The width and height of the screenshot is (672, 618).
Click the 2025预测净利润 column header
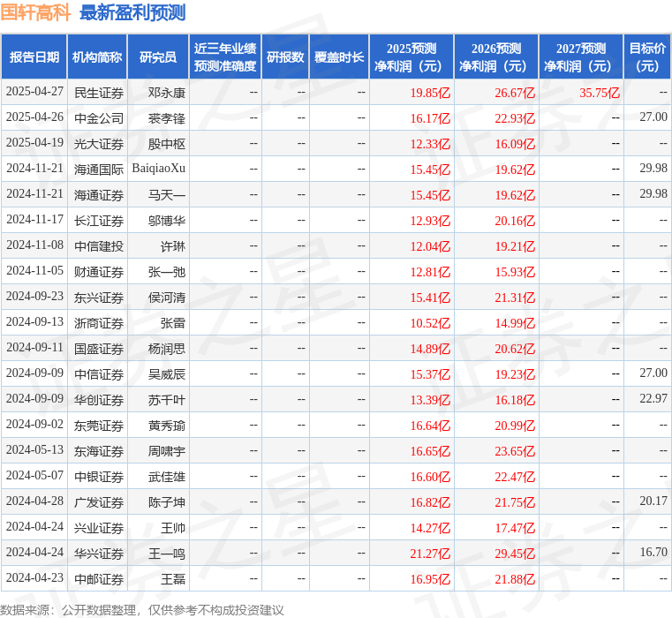(412, 57)
